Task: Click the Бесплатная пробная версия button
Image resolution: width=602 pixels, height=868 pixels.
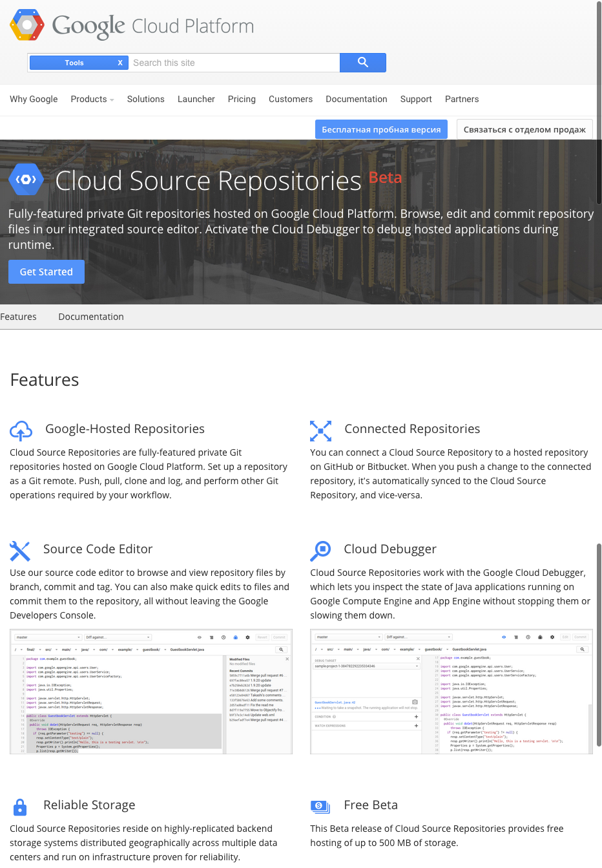Action: click(381, 129)
